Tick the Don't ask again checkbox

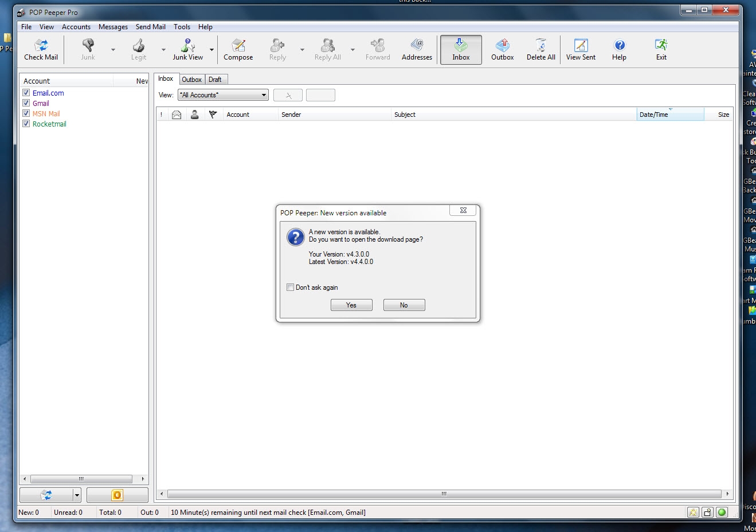point(290,287)
